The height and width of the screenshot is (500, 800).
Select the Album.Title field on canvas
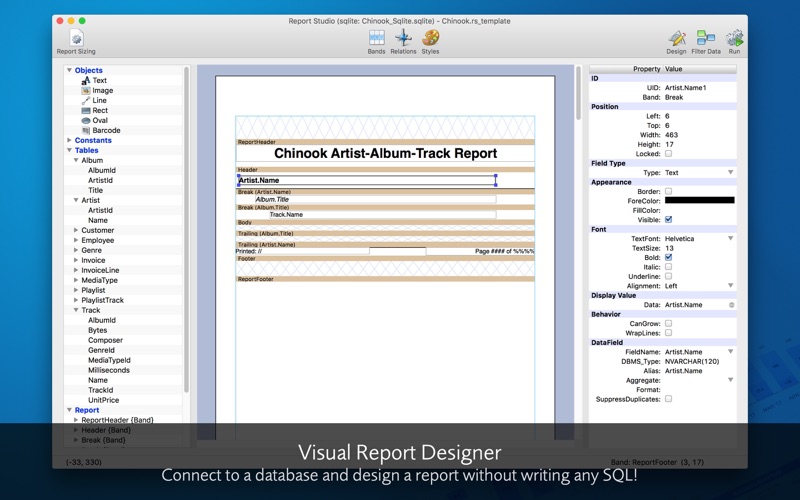[376, 199]
